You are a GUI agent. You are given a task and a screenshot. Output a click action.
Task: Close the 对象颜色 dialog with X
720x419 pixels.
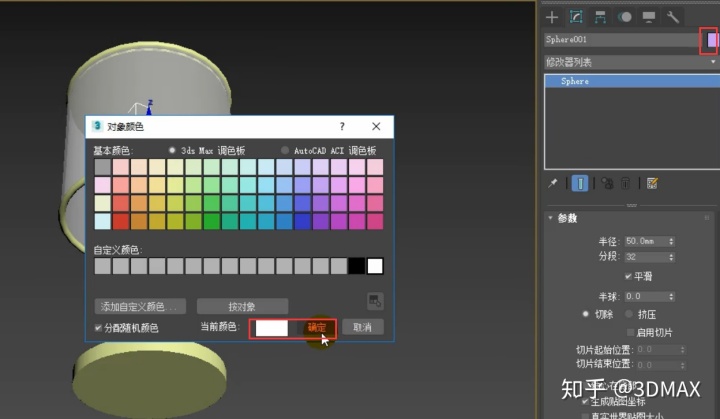coord(376,126)
